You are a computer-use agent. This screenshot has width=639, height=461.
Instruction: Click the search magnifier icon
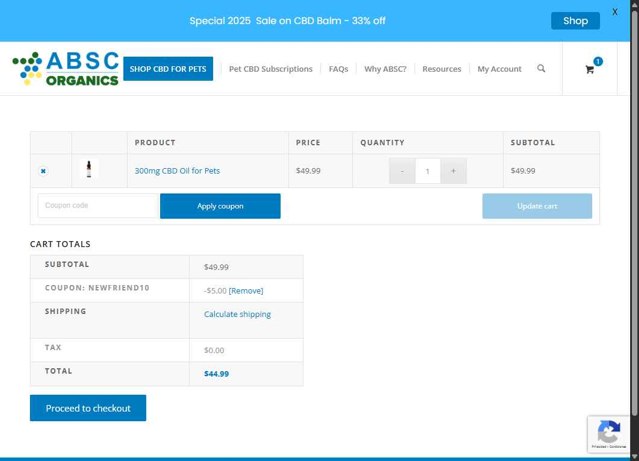[541, 68]
